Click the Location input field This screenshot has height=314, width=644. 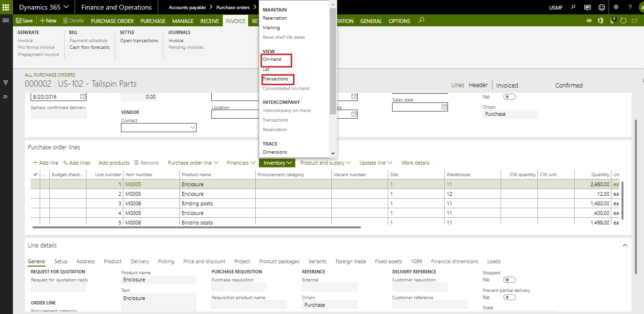(x=235, y=114)
